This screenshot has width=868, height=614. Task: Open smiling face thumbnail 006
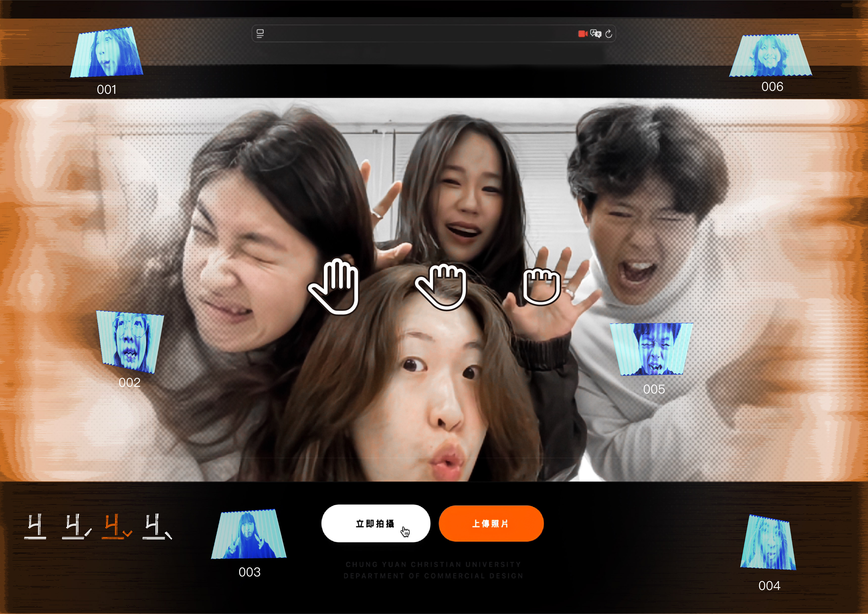click(771, 55)
